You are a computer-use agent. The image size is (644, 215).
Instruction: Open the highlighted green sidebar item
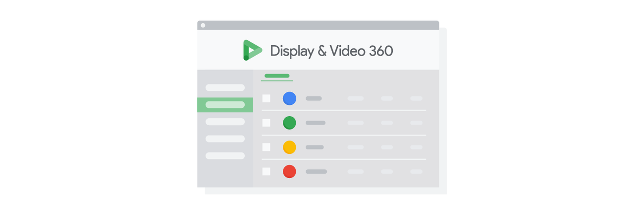[x=225, y=105]
